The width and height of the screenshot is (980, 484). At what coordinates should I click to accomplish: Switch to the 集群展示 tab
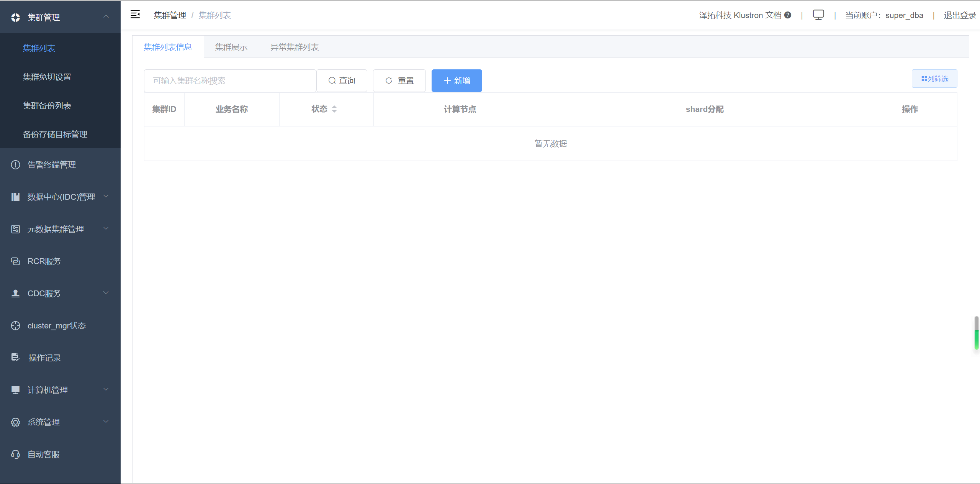pyautogui.click(x=231, y=47)
